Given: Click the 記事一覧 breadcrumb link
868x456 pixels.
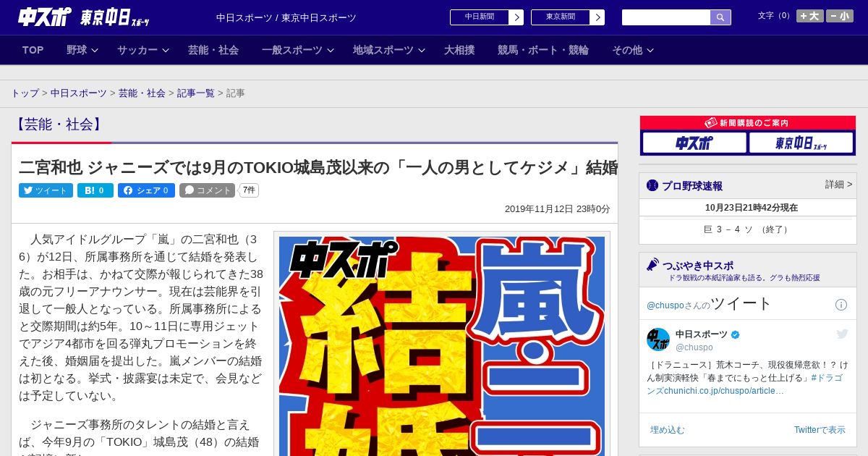Looking at the screenshot, I should [196, 93].
